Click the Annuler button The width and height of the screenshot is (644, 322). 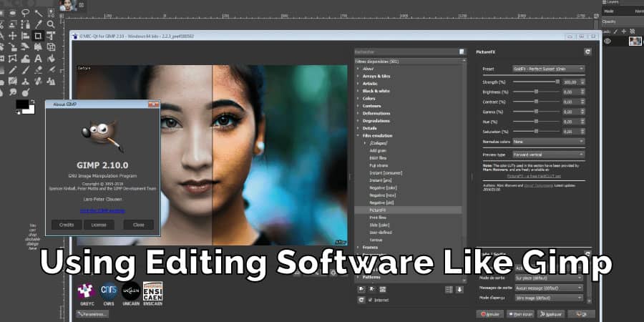[489, 314]
